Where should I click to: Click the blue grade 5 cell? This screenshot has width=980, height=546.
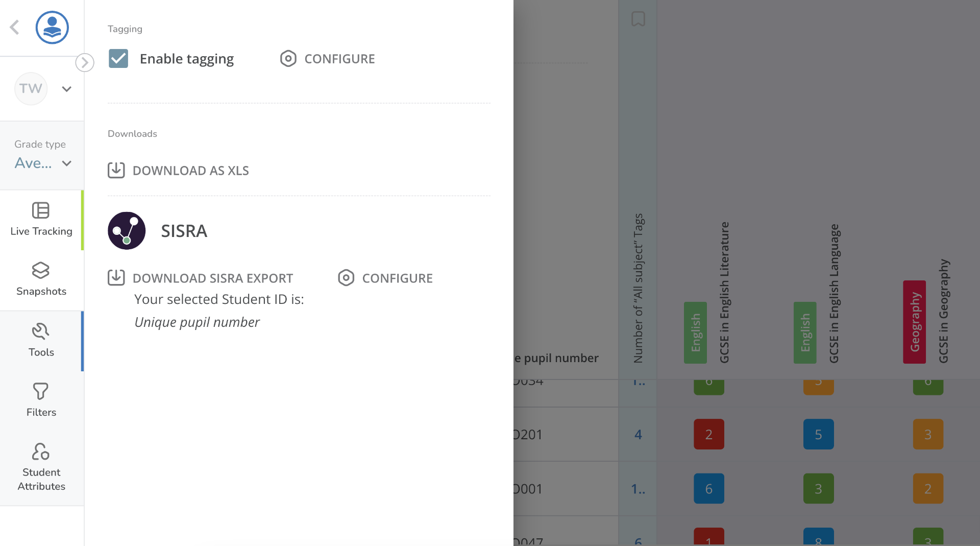click(x=818, y=434)
